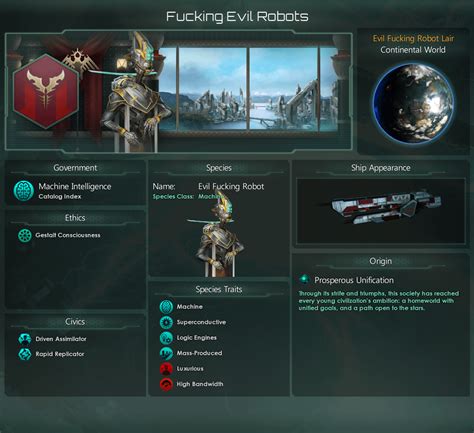The image size is (474, 433).
Task: Click the Evil Fucking Robot species name
Action: [231, 186]
